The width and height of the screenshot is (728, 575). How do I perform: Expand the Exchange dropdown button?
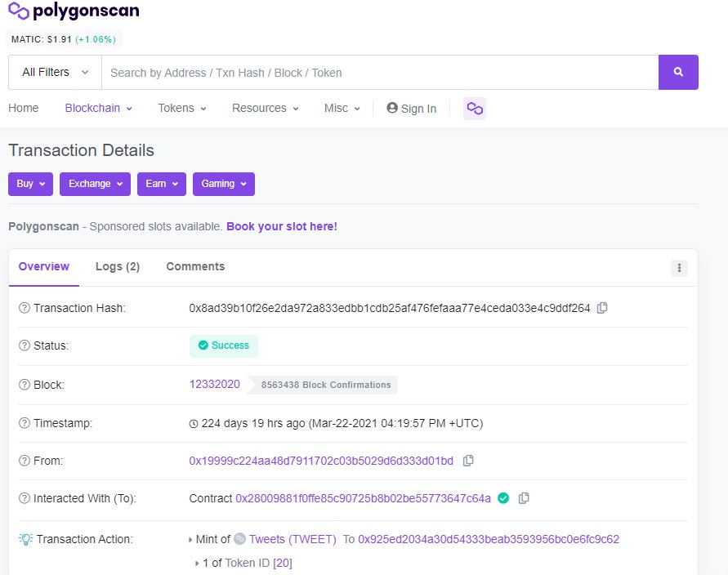pyautogui.click(x=95, y=184)
